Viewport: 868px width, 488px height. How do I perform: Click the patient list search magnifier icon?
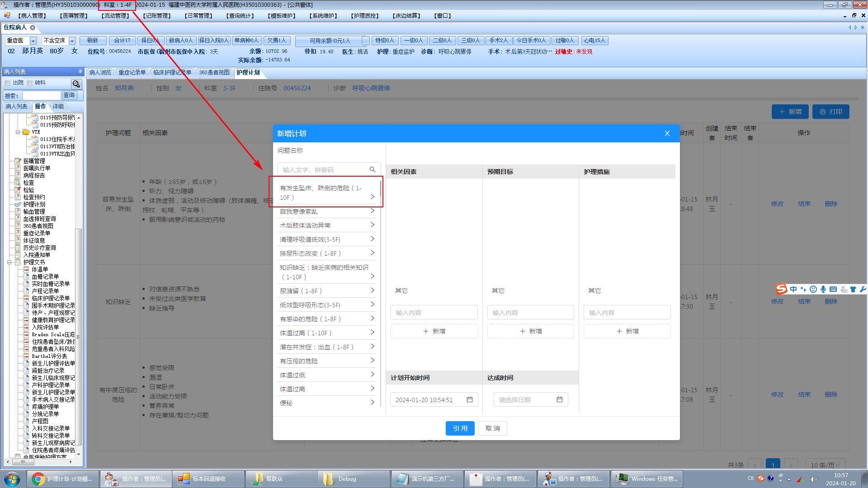(x=76, y=84)
